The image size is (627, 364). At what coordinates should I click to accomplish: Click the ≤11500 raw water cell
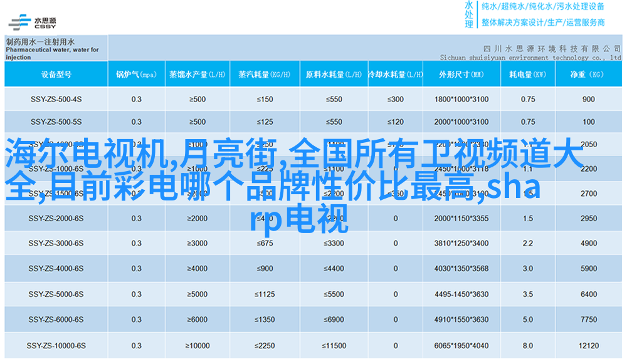[x=334, y=346]
